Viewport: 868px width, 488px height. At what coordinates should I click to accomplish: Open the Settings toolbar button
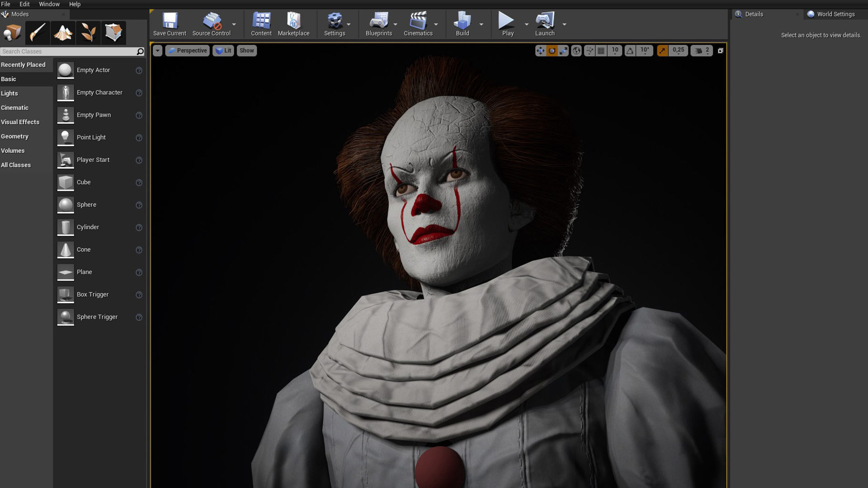coord(335,24)
